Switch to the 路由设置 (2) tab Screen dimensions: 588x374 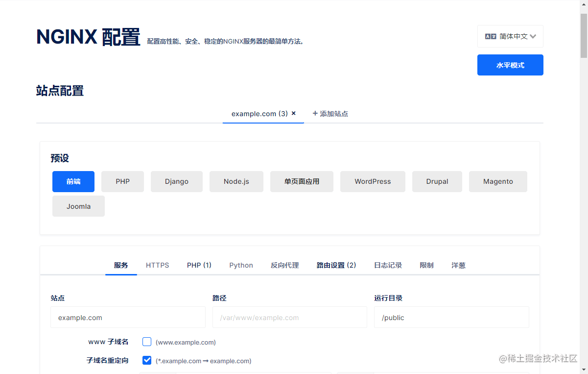tap(336, 265)
